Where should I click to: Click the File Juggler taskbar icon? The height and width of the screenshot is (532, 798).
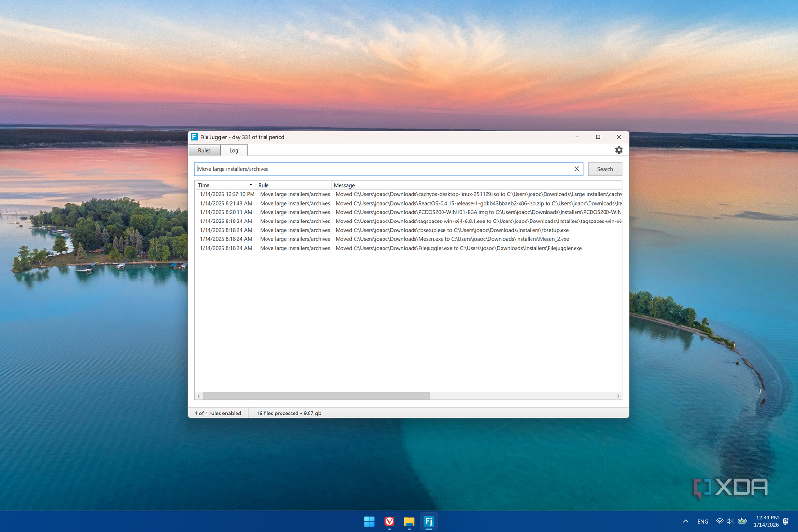coord(429,521)
